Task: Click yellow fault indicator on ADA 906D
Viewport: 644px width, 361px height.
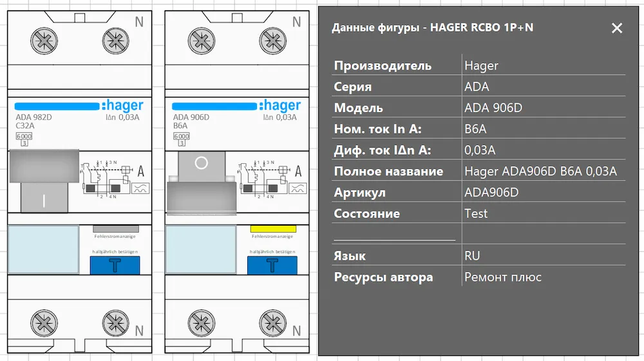Action: click(x=273, y=229)
